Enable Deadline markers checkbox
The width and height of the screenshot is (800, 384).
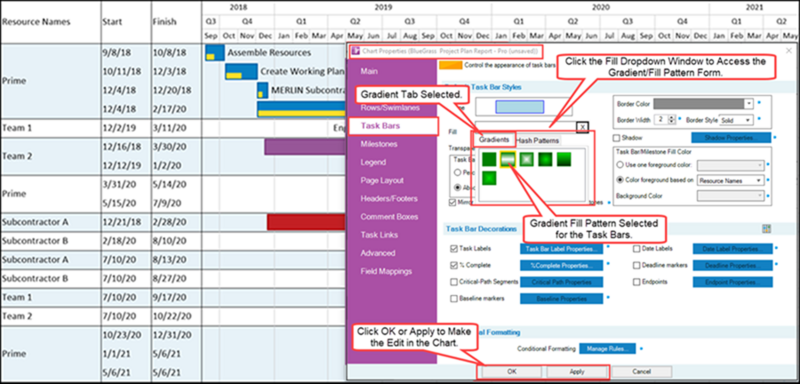[637, 265]
